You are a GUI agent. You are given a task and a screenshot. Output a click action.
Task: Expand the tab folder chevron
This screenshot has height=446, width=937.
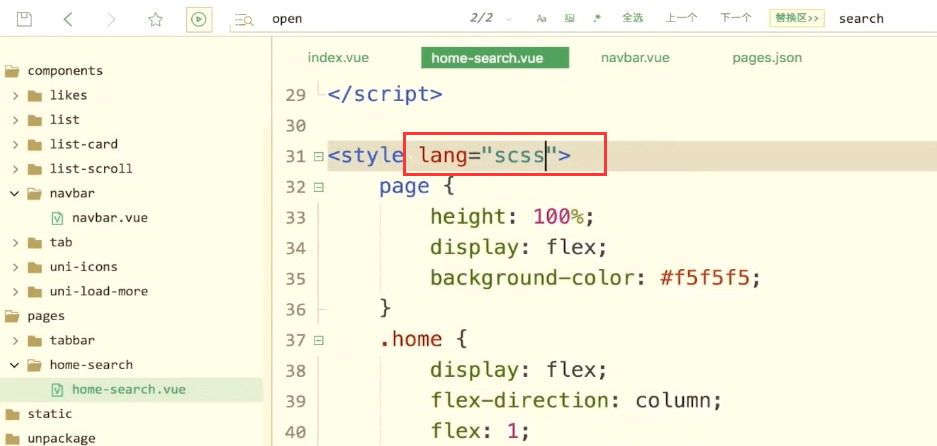[16, 243]
